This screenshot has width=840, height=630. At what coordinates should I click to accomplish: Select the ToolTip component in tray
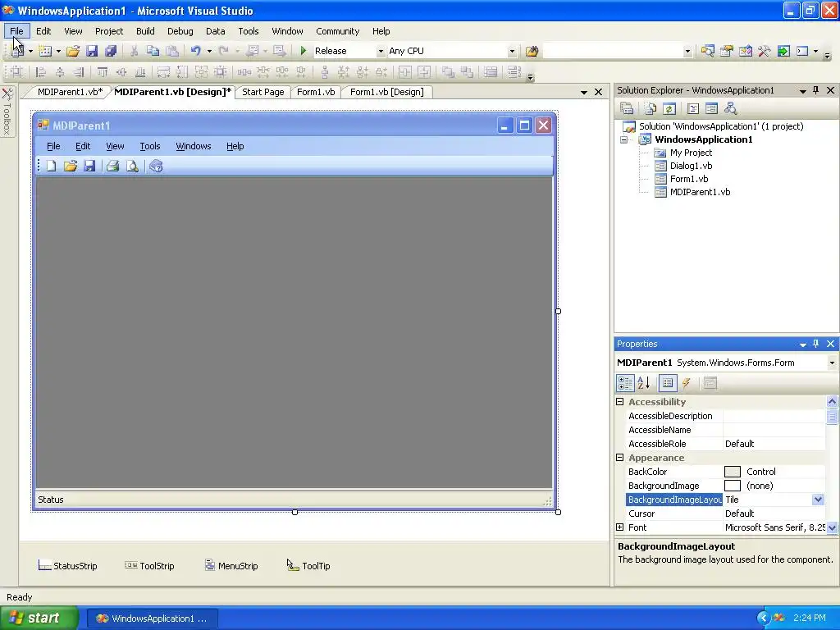point(308,566)
